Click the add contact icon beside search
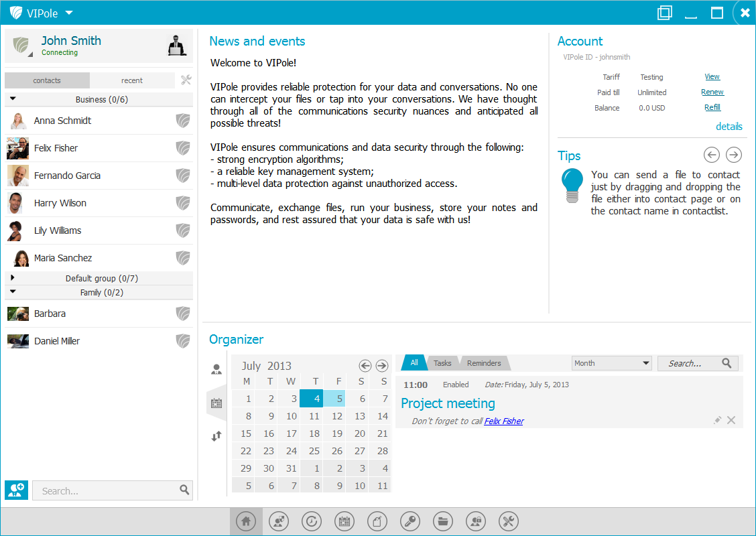The image size is (756, 536). click(x=16, y=490)
